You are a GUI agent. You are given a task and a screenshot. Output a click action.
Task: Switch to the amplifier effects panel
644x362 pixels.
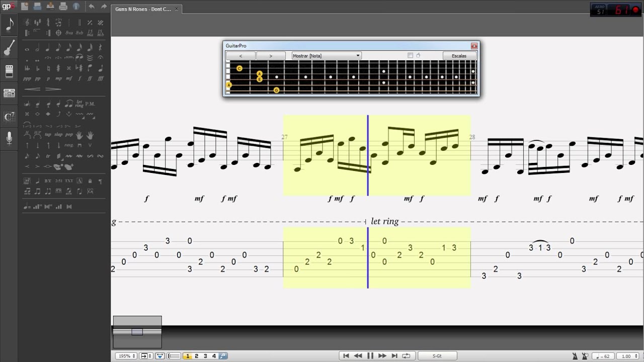(9, 71)
